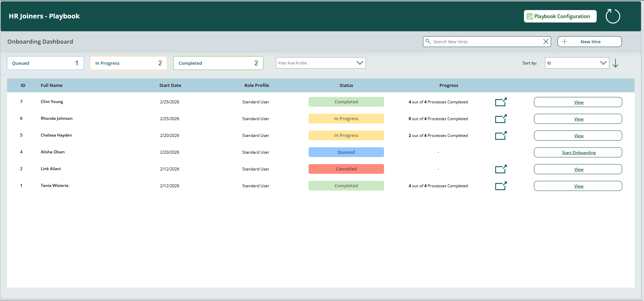Click the Start Date column header

(x=170, y=86)
